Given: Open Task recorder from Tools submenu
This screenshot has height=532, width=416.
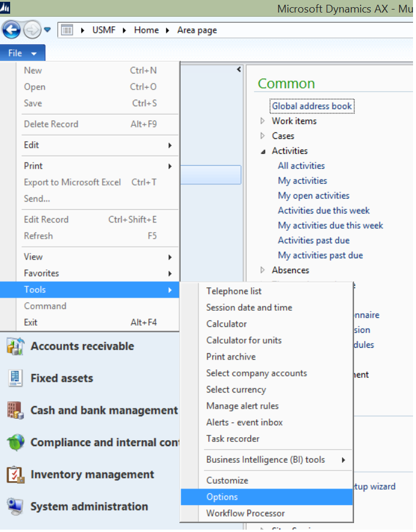Looking at the screenshot, I should 232,439.
